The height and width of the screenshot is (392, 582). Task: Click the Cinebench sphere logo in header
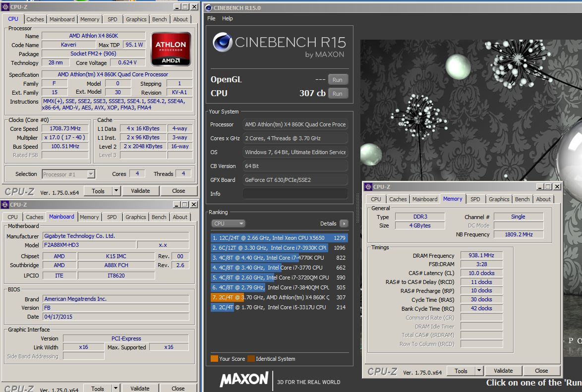pos(222,42)
